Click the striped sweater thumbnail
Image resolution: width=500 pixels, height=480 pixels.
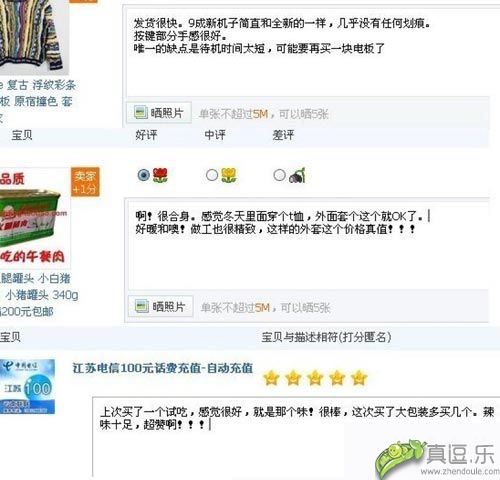pos(34,37)
